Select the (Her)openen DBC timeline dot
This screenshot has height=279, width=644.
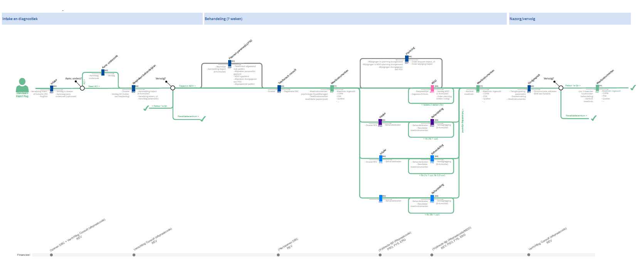tap(279, 255)
